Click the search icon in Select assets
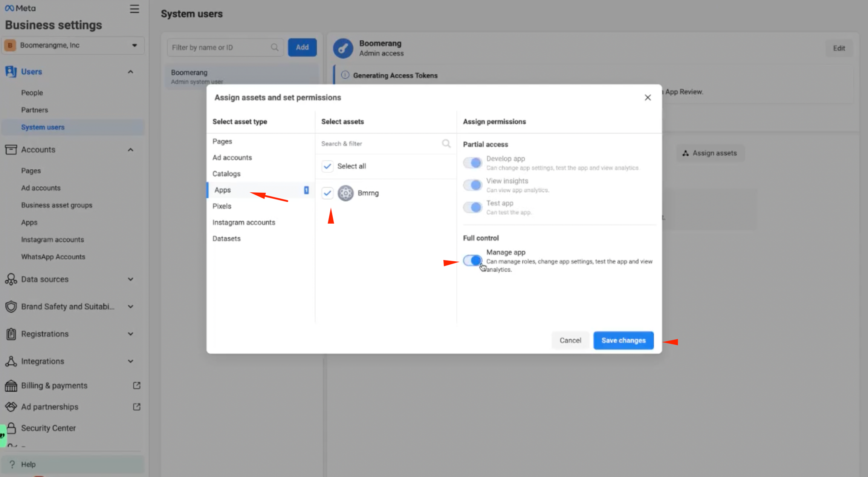 point(446,144)
